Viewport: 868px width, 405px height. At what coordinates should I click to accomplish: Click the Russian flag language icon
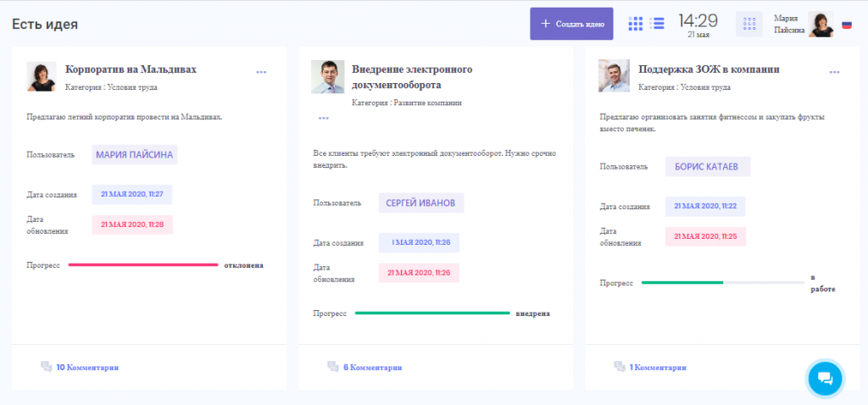point(847,25)
